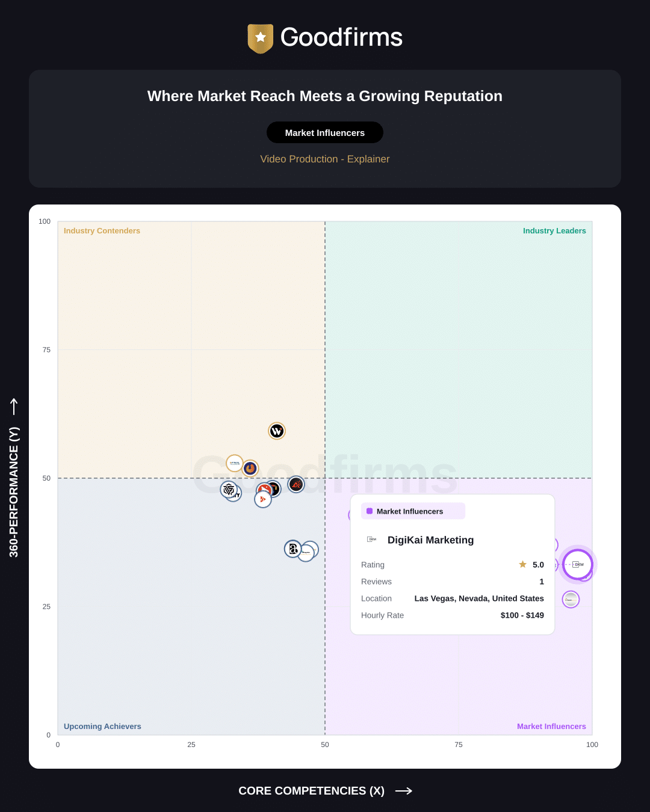Click the marker with letter 'a' logo
The image size is (650, 812).
293,549
